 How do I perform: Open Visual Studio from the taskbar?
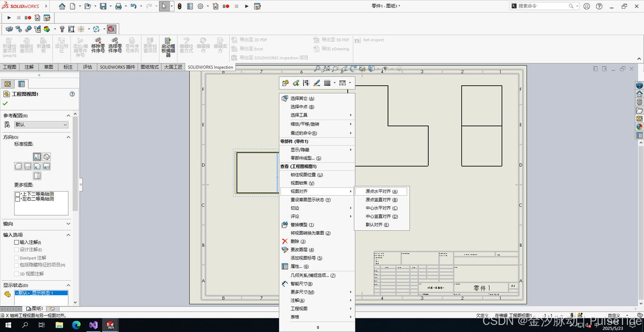94,325
